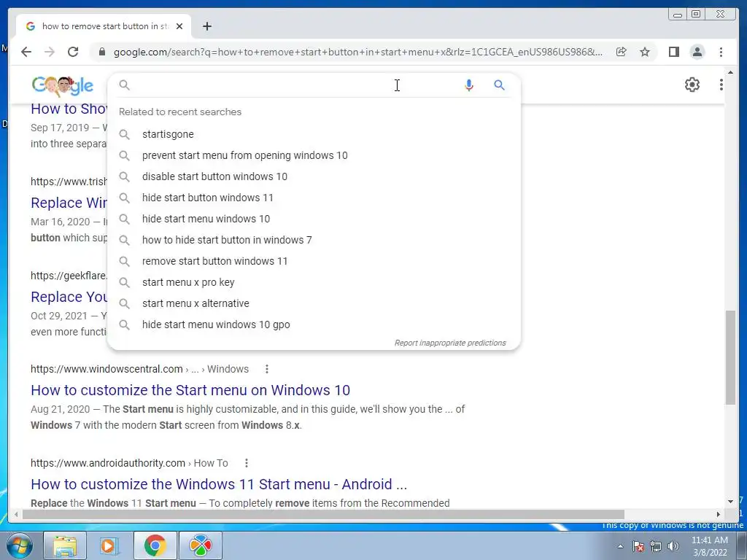
Task: Click the windowscentral.com result URL
Action: [139, 369]
